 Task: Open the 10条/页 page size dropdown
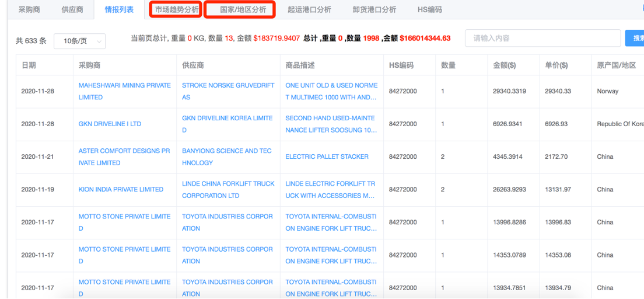[x=80, y=41]
